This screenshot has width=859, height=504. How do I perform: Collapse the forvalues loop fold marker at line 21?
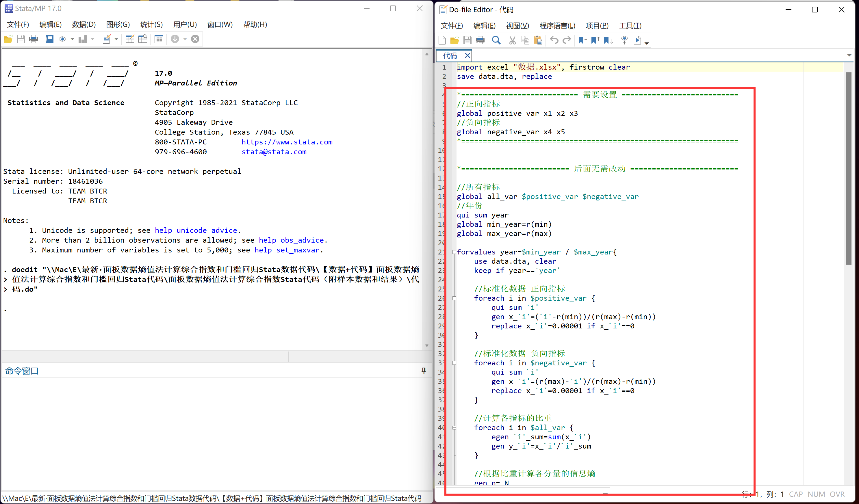(x=454, y=252)
